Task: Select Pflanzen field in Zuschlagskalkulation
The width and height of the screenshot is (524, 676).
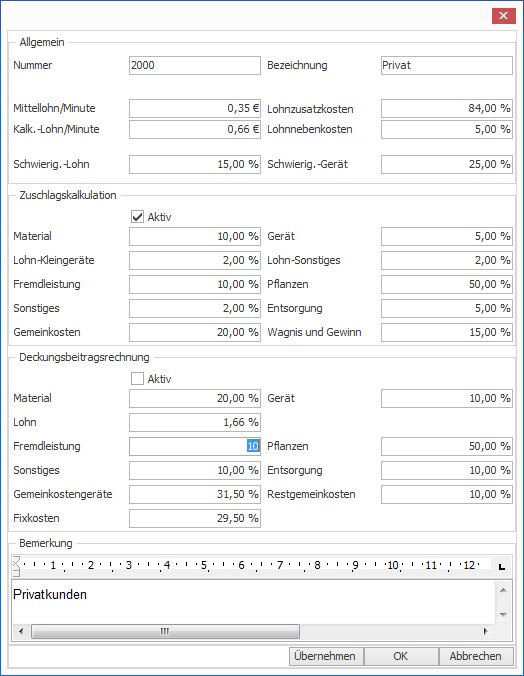Action: (447, 285)
